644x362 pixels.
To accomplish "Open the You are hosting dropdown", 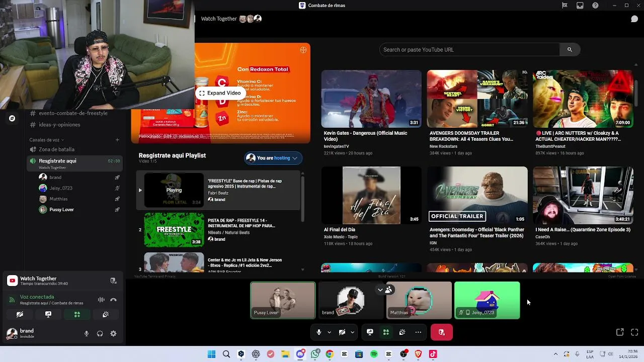I will (273, 158).
